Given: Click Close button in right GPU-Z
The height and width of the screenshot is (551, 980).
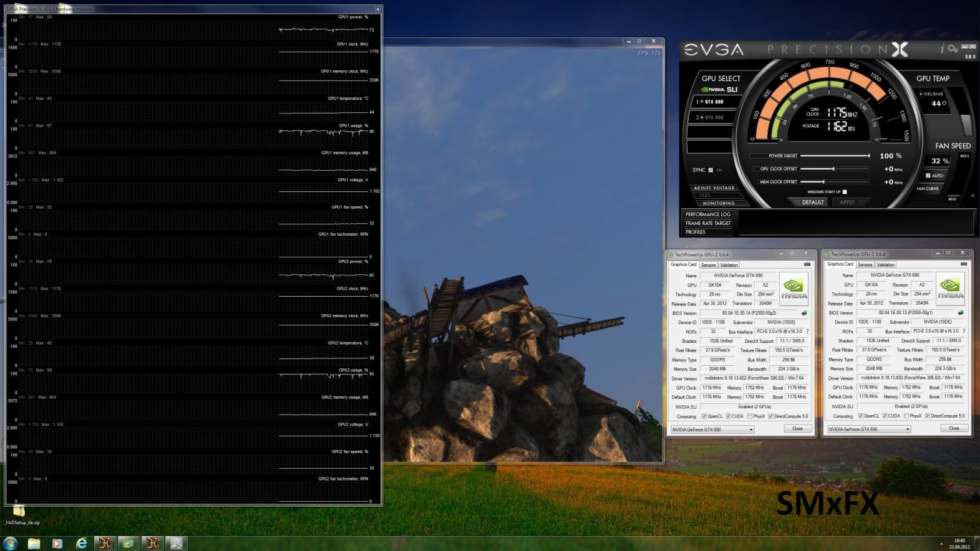Looking at the screenshot, I should (x=954, y=428).
